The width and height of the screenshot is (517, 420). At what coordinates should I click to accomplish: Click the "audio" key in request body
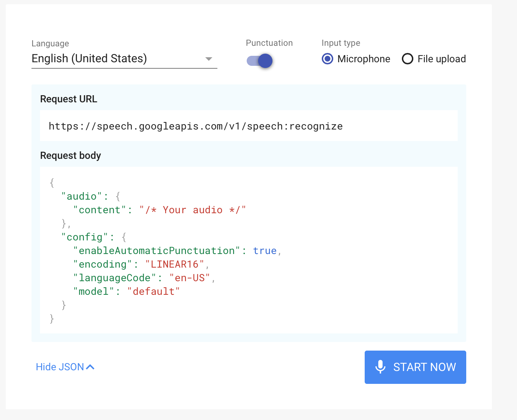click(x=82, y=196)
